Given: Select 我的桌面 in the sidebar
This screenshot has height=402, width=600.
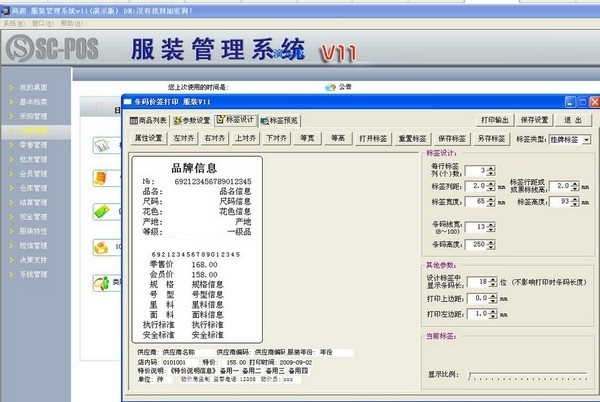Looking at the screenshot, I should (x=33, y=88).
